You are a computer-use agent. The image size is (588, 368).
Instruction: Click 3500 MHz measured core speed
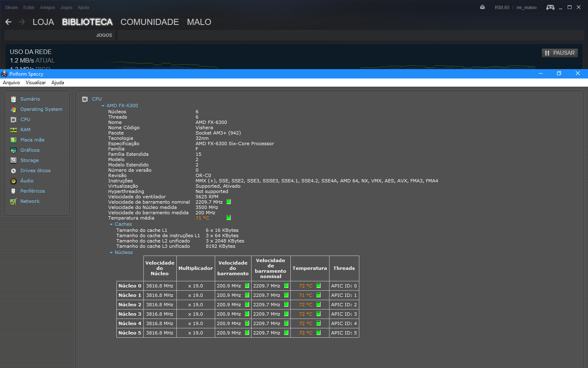tap(207, 207)
